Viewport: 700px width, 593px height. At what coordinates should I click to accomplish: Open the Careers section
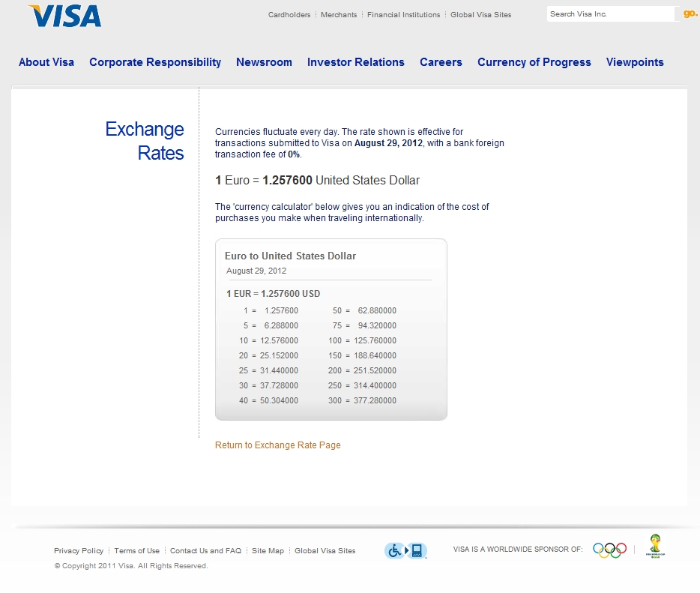tap(441, 62)
